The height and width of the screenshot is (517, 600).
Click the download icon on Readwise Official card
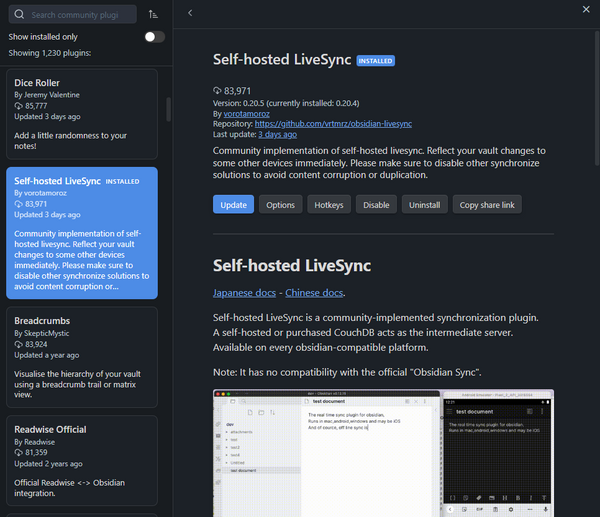(18, 452)
